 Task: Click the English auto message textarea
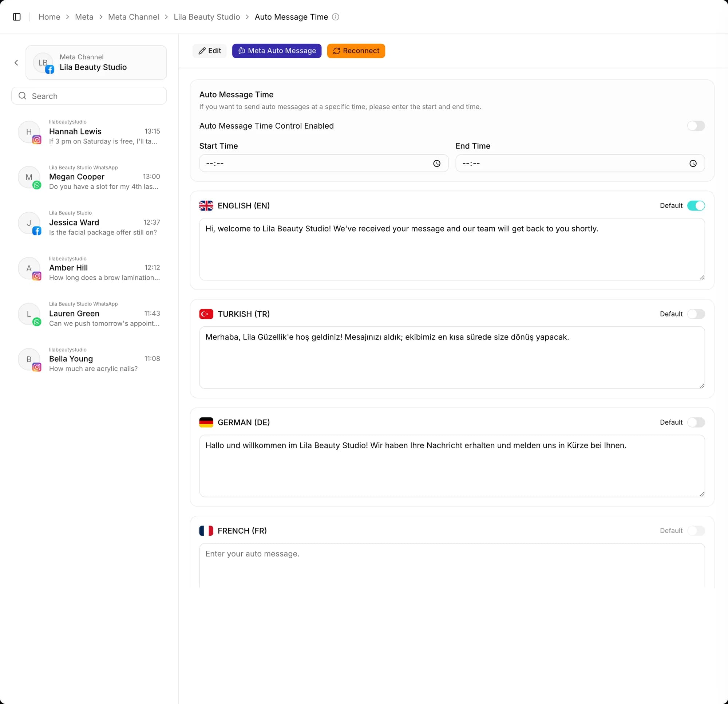point(452,249)
